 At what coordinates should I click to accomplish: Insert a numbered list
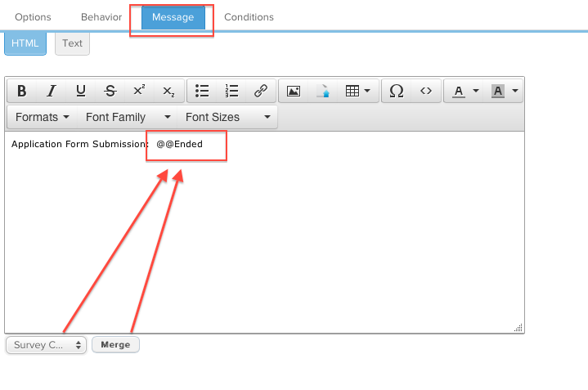(231, 91)
